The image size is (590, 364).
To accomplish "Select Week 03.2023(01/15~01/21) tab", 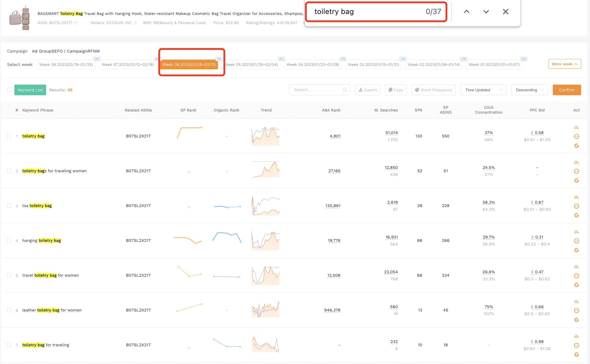I will [373, 64].
